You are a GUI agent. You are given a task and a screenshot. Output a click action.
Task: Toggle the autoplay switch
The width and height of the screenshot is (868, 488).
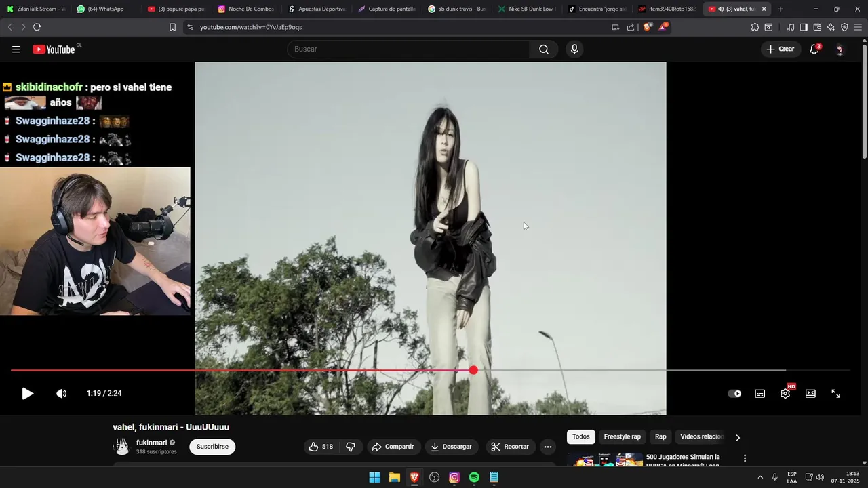coord(734,393)
